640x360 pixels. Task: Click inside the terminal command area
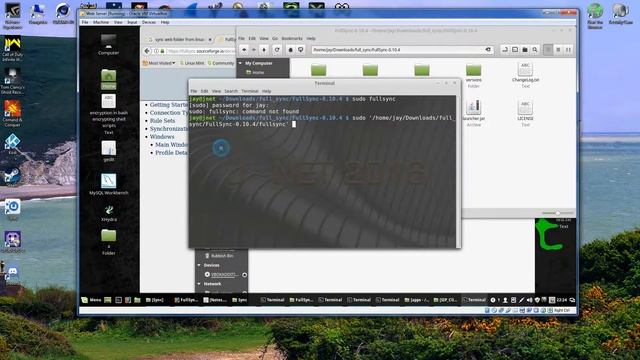[x=322, y=171]
